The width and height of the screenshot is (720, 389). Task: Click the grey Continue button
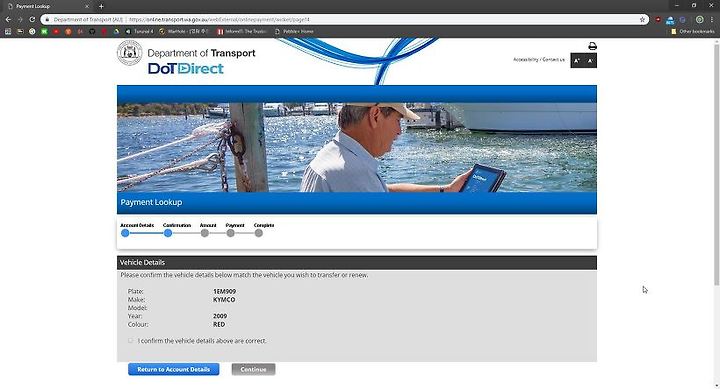coord(253,369)
